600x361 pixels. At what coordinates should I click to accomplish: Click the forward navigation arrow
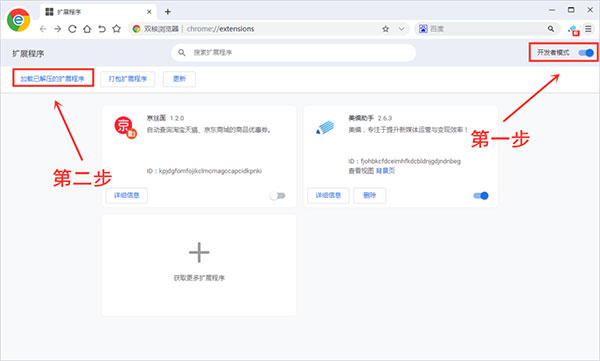(x=57, y=29)
